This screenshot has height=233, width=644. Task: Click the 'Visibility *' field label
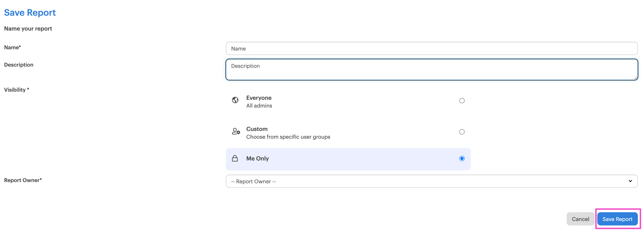pyautogui.click(x=17, y=90)
